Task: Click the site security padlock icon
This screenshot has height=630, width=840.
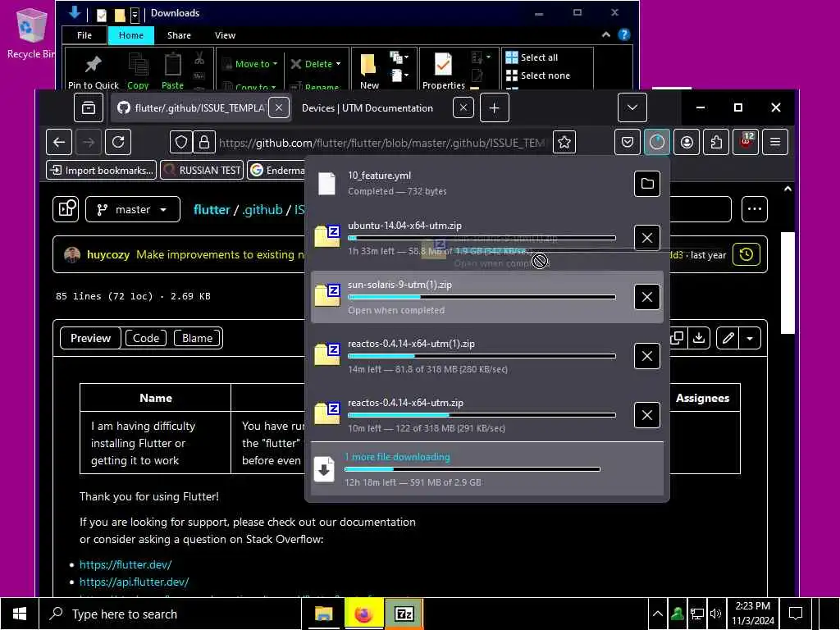Action: point(204,142)
